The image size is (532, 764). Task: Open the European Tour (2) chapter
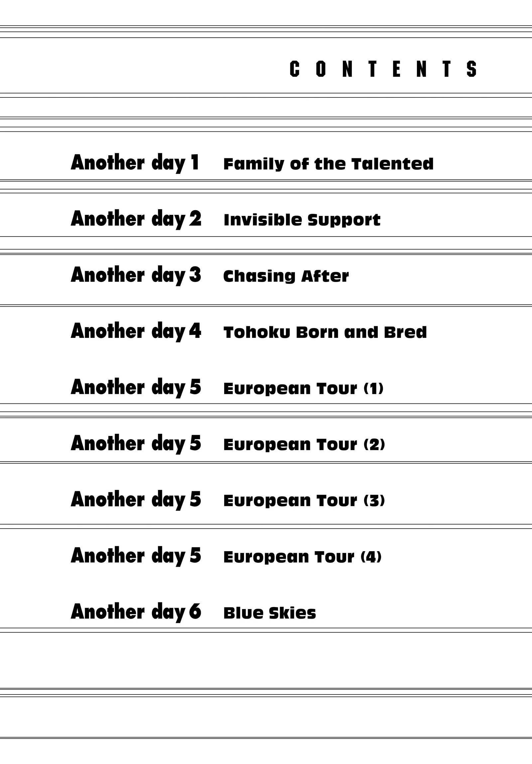coord(304,445)
